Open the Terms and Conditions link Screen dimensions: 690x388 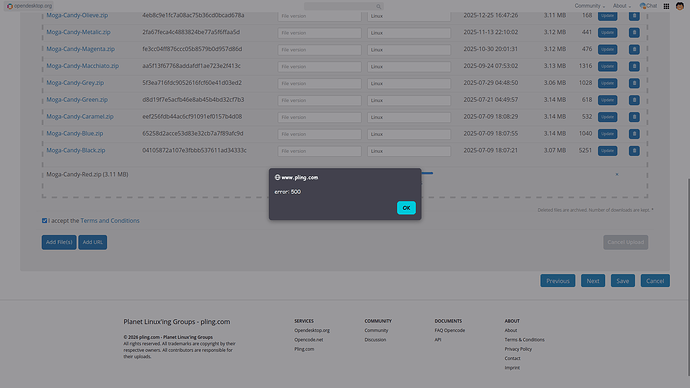point(110,220)
